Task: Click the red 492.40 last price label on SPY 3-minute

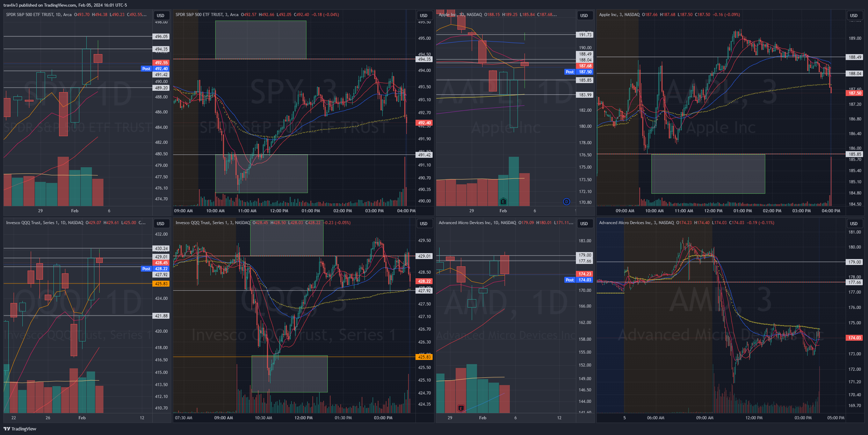Action: pyautogui.click(x=424, y=123)
